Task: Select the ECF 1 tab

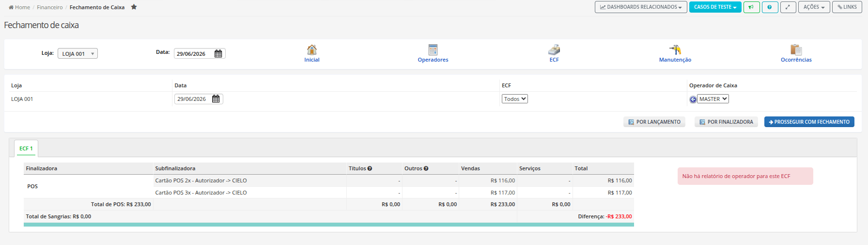Action: click(x=26, y=148)
